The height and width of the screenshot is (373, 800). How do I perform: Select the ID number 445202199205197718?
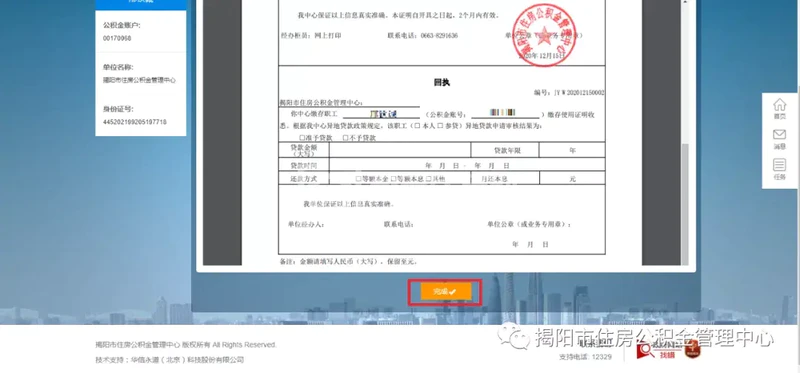pos(135,122)
